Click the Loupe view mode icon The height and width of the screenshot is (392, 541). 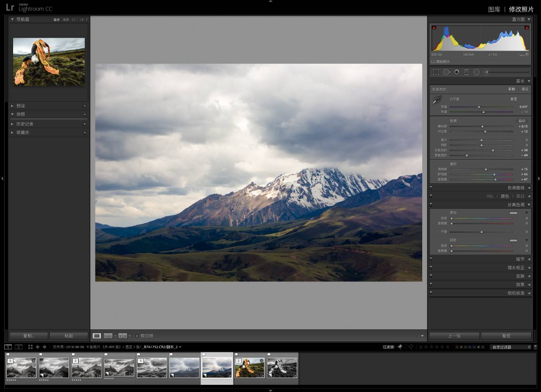click(x=97, y=336)
